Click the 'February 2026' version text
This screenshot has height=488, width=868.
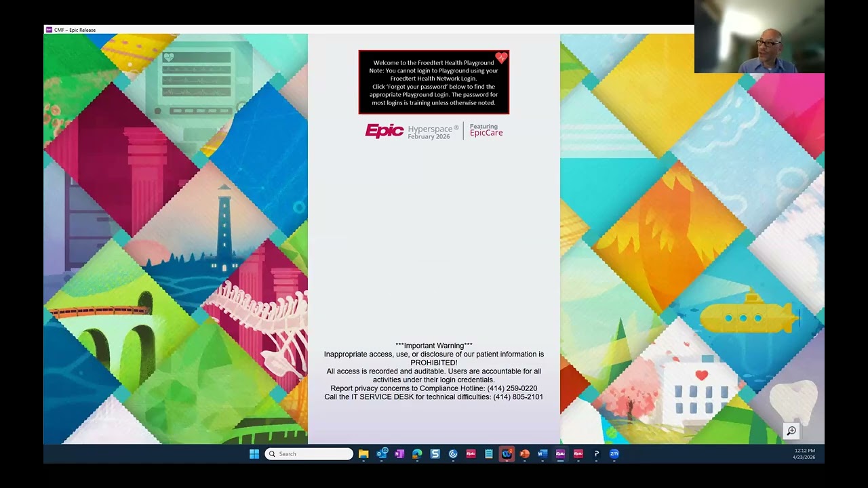[429, 137]
